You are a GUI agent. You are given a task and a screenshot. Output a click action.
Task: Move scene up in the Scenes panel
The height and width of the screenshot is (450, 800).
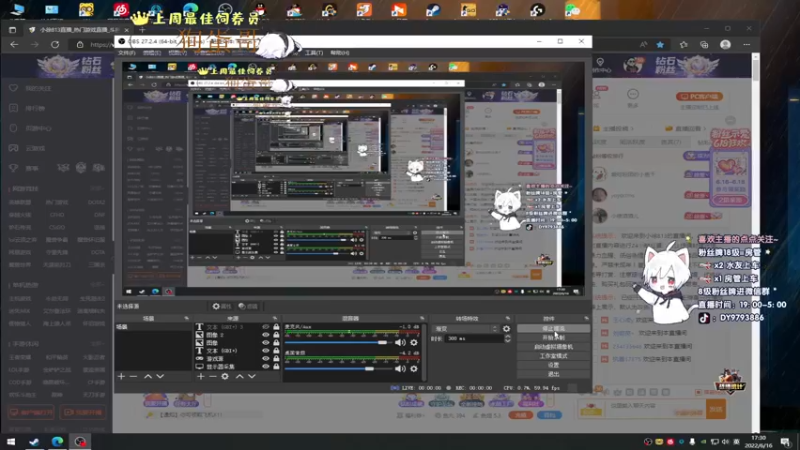(148, 377)
